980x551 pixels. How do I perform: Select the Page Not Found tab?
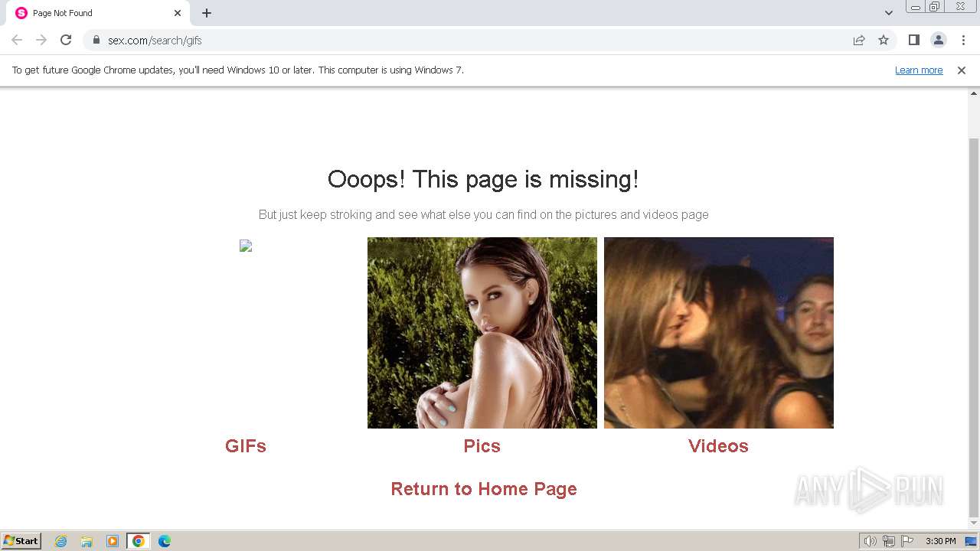[99, 13]
